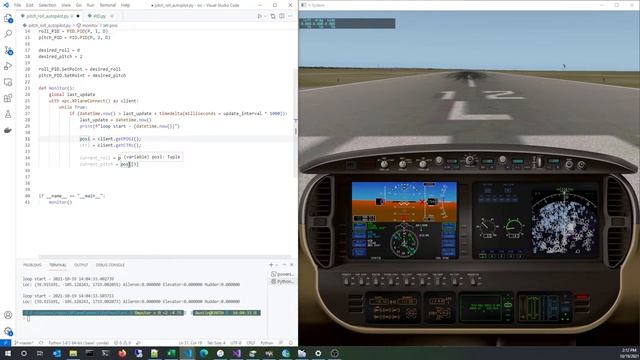Screen dimensions: 640x360
Task: Run the Python file with play button
Action: tap(259, 16)
